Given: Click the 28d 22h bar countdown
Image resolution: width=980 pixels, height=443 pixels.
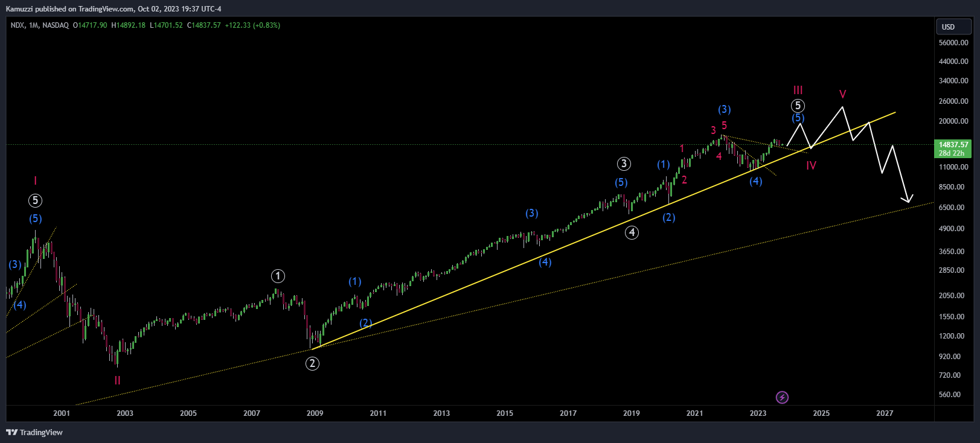Looking at the screenshot, I should tap(951, 153).
